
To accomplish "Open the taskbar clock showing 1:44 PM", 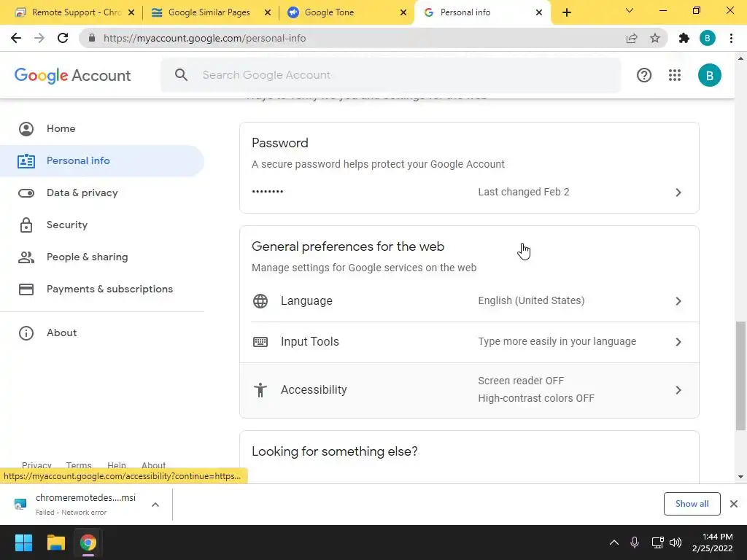I will pyautogui.click(x=712, y=542).
